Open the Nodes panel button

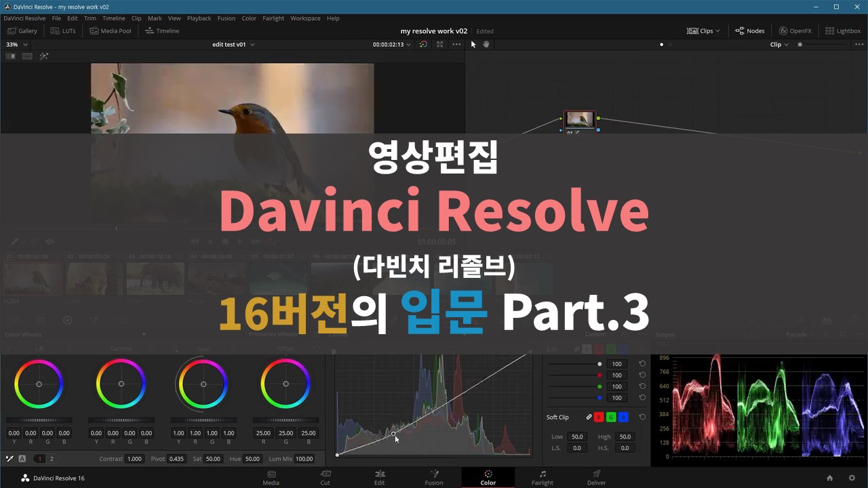pyautogui.click(x=749, y=30)
